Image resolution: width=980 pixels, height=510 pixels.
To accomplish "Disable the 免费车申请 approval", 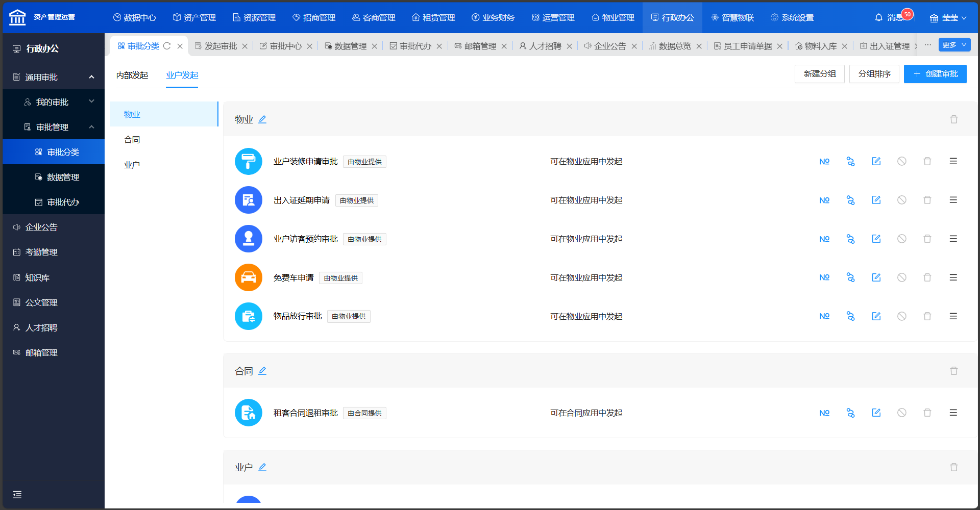I will [902, 277].
